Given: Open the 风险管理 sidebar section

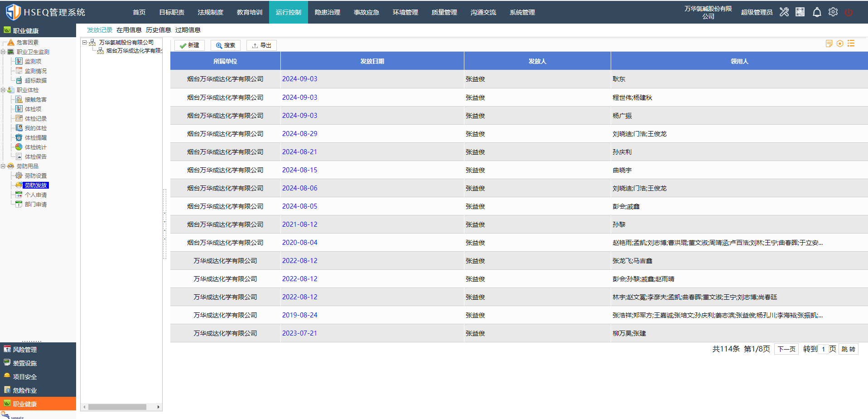Looking at the screenshot, I should (38, 350).
